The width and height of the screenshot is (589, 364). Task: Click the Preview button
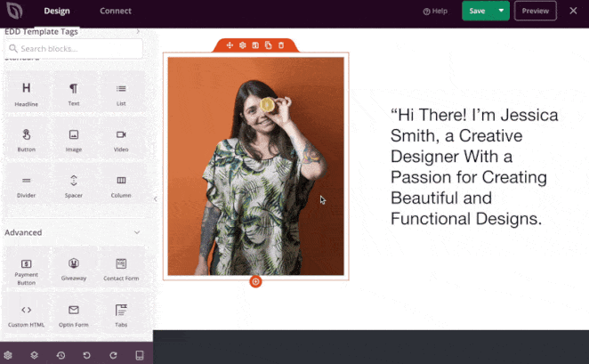[535, 11]
